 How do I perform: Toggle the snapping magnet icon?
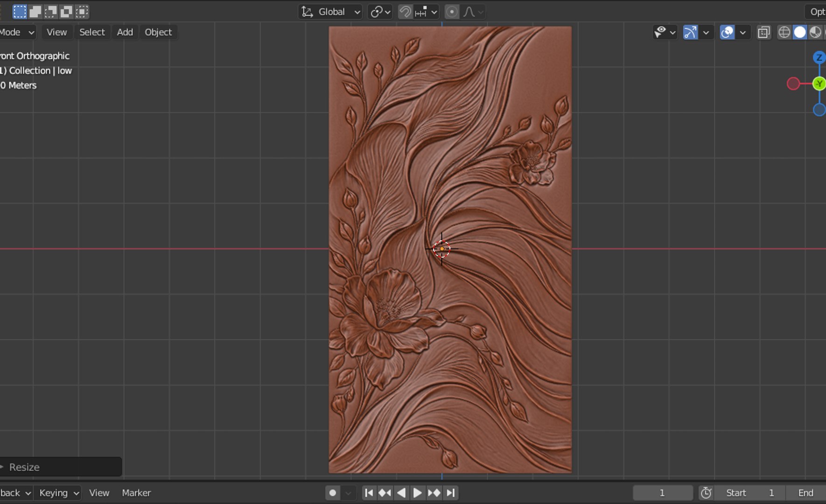point(405,12)
